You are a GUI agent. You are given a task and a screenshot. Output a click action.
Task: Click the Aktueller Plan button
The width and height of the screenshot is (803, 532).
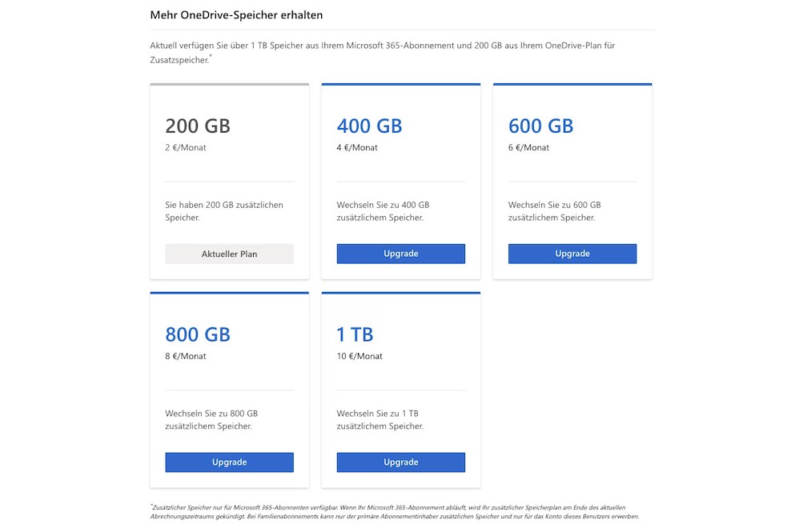[229, 254]
